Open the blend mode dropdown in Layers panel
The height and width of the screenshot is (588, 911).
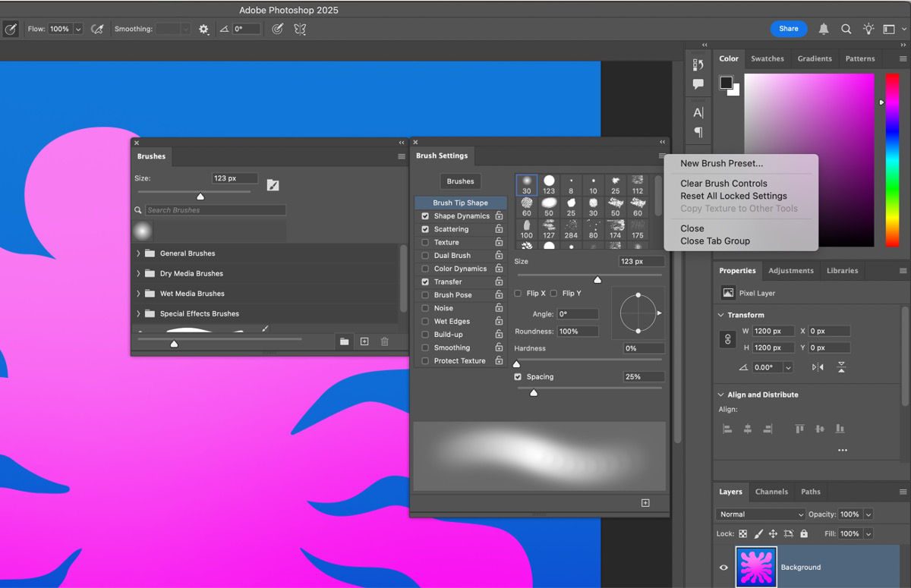pyautogui.click(x=759, y=514)
